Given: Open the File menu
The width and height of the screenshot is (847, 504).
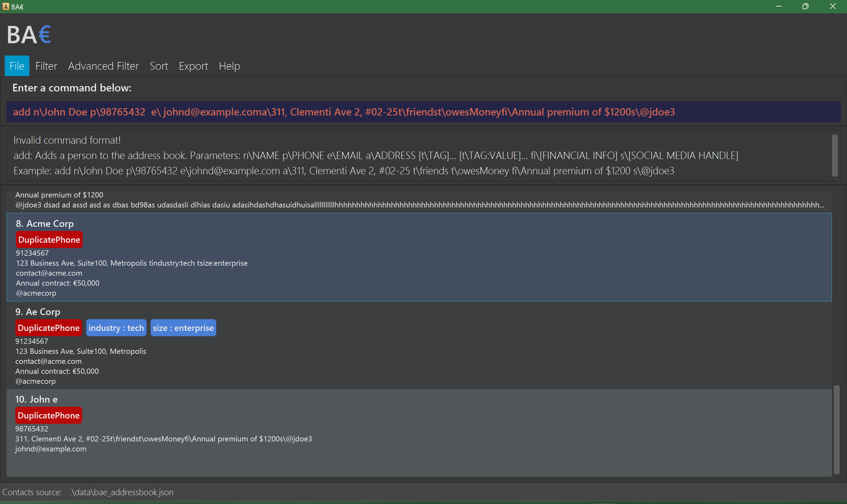Looking at the screenshot, I should point(17,66).
